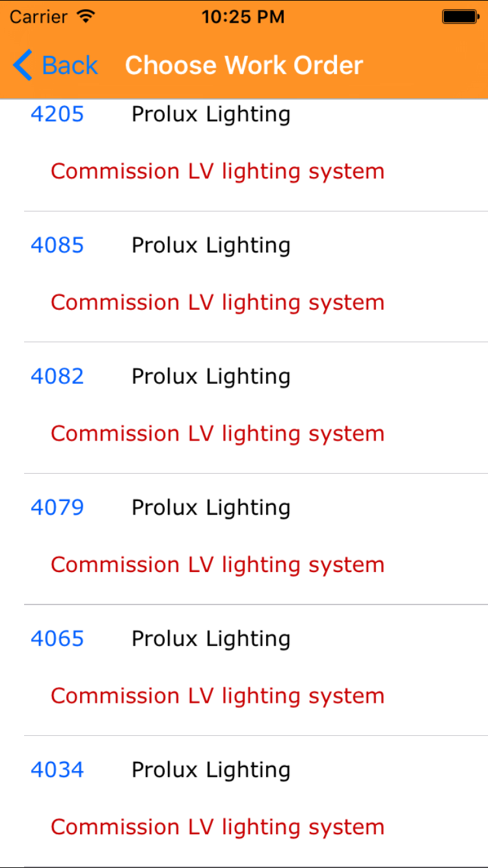Tap the battery indicator icon
Screen dimensions: 488x868
pos(460,17)
